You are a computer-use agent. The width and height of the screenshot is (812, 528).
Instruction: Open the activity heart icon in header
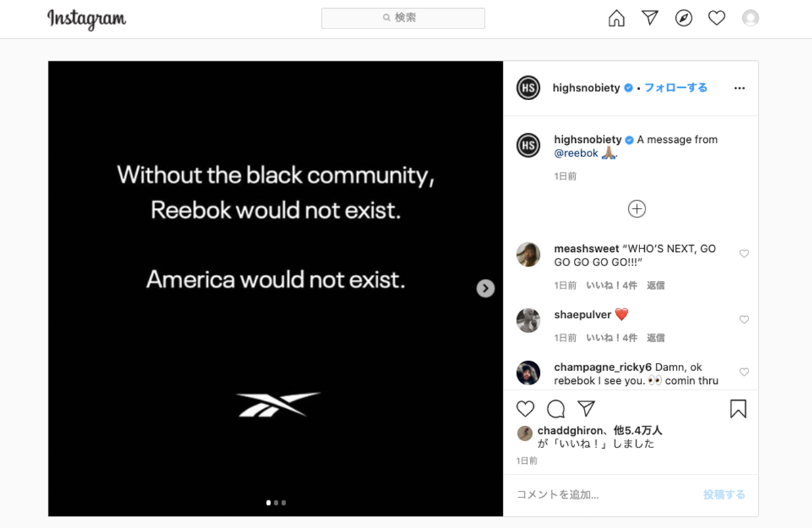[717, 18]
